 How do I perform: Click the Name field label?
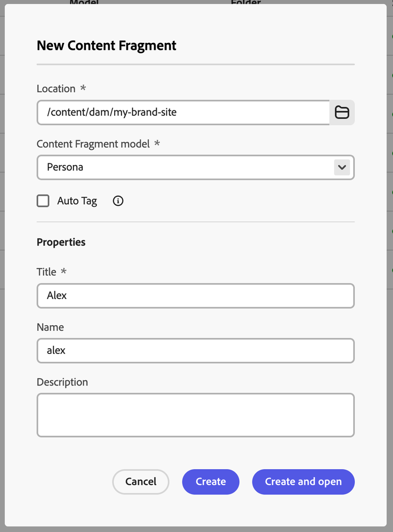50,327
